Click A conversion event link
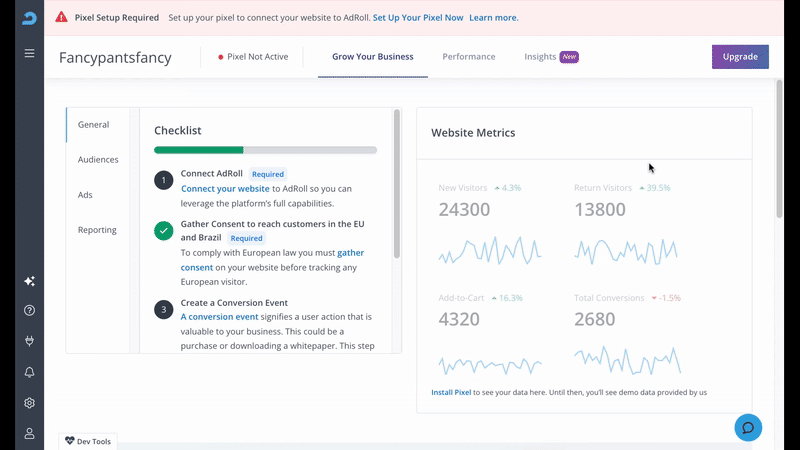 [219, 317]
